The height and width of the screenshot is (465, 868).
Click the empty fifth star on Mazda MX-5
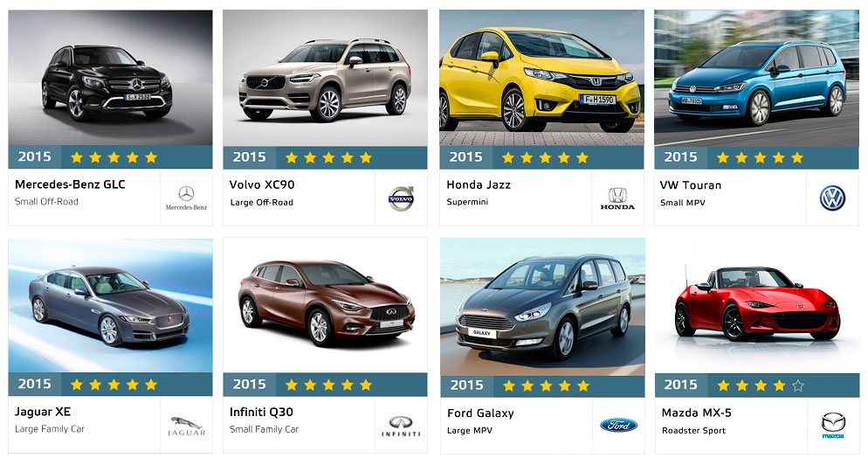[797, 385]
